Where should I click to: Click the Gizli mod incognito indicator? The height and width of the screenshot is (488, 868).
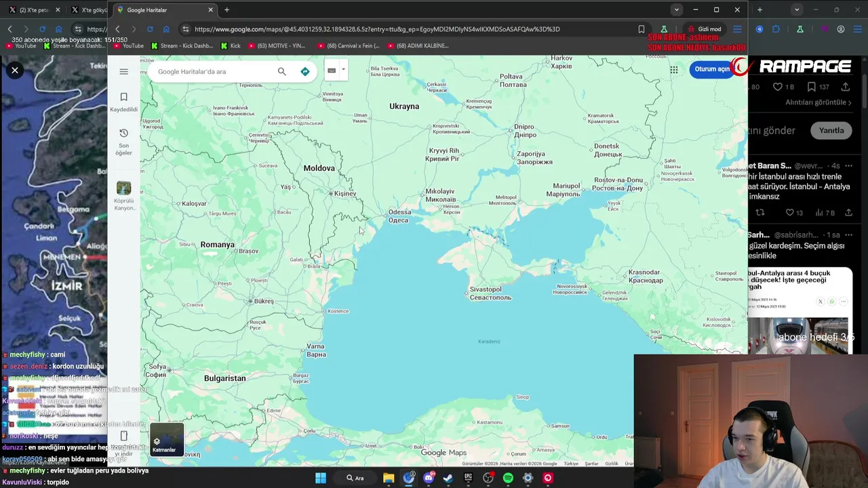pyautogui.click(x=704, y=29)
